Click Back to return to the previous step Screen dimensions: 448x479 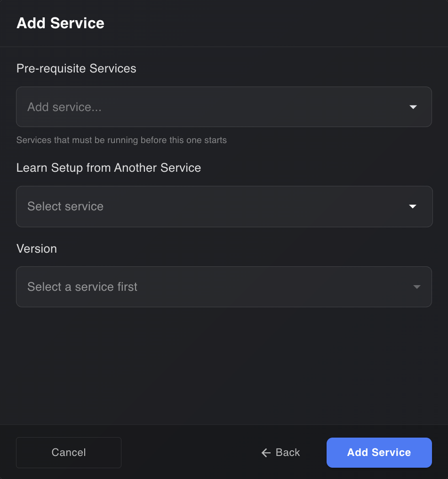tap(280, 453)
